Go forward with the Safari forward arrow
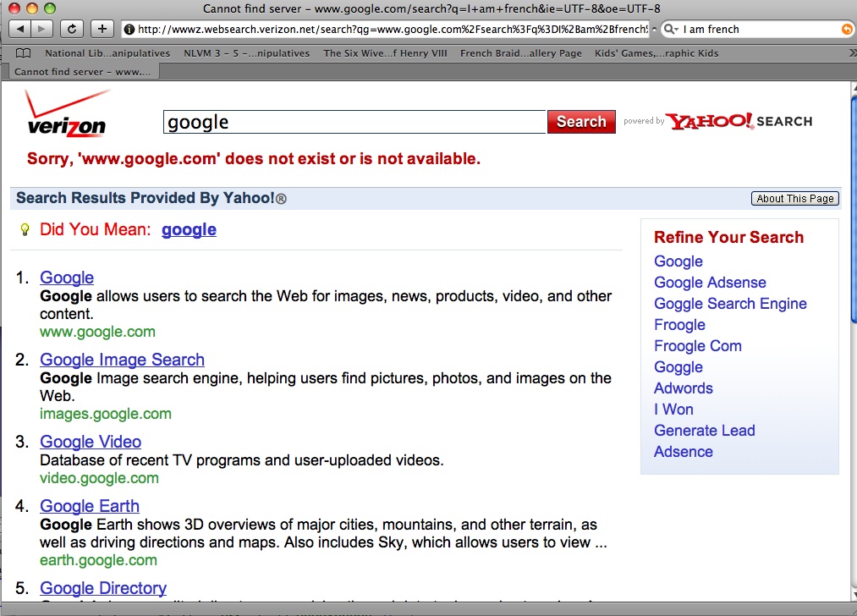857x616 pixels. [x=41, y=29]
